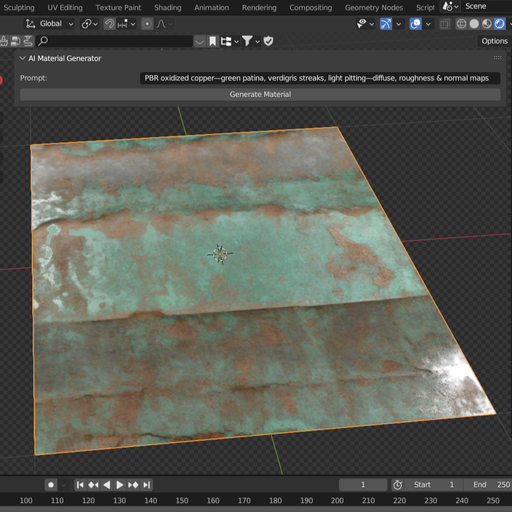Toggle the viewport gizmos button
This screenshot has width=512, height=512.
tap(386, 24)
